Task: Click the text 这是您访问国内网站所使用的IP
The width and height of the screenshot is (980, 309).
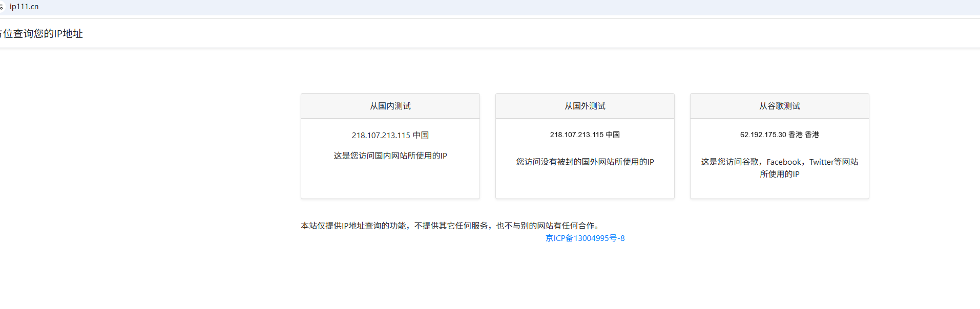Action: (390, 156)
